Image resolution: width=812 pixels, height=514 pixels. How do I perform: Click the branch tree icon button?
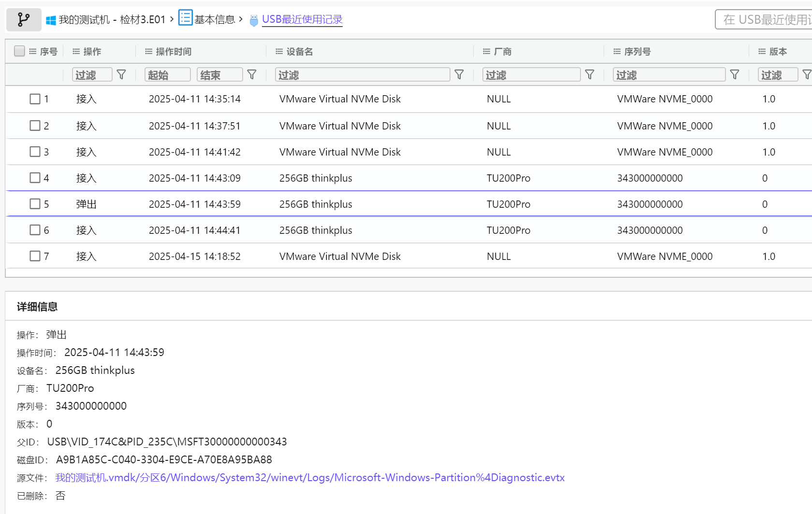pos(24,20)
